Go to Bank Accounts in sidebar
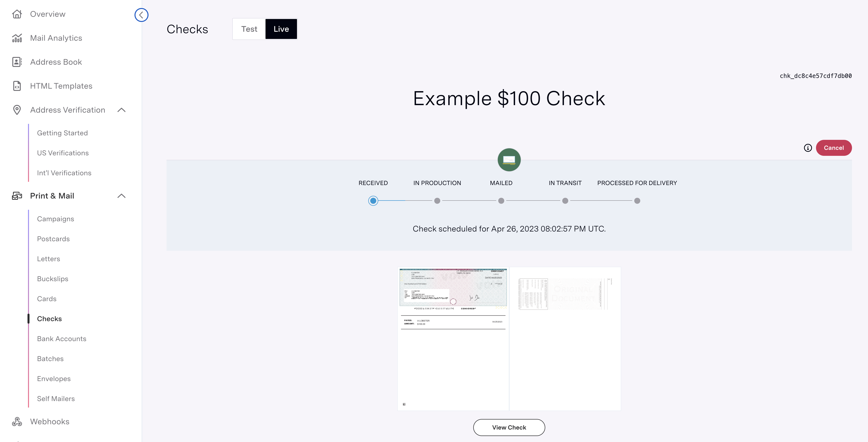868x442 pixels. pos(62,339)
